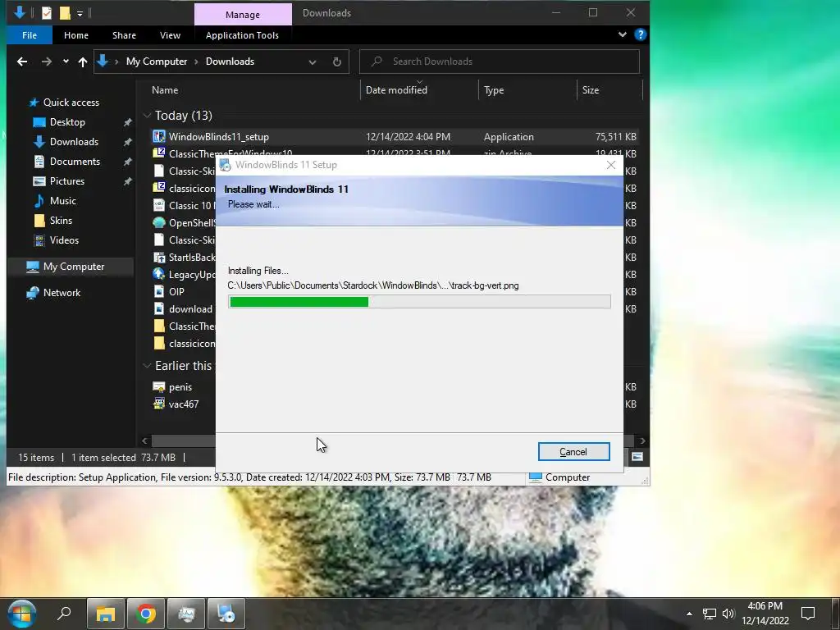Click the Forward navigation arrow
840x630 pixels.
pyautogui.click(x=47, y=62)
